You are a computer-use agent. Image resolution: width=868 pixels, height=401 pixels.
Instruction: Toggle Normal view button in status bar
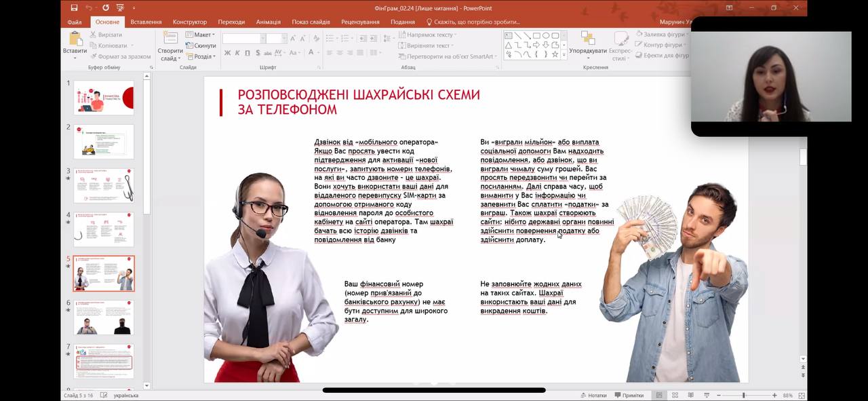(658, 395)
